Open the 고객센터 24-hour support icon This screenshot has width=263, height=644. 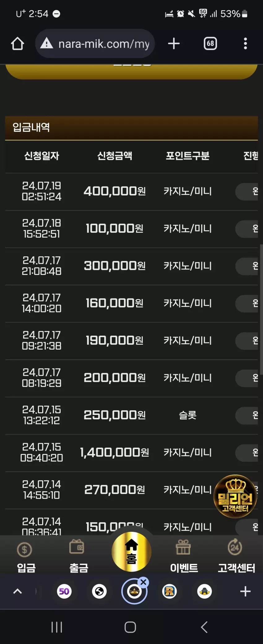coord(236,556)
